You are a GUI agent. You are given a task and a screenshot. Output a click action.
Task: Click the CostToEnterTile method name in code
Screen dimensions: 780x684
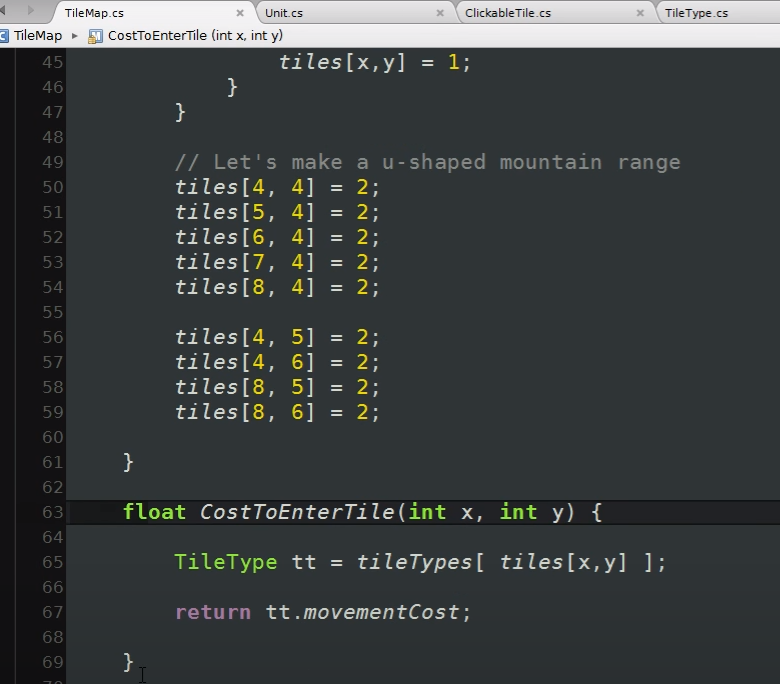click(x=297, y=512)
